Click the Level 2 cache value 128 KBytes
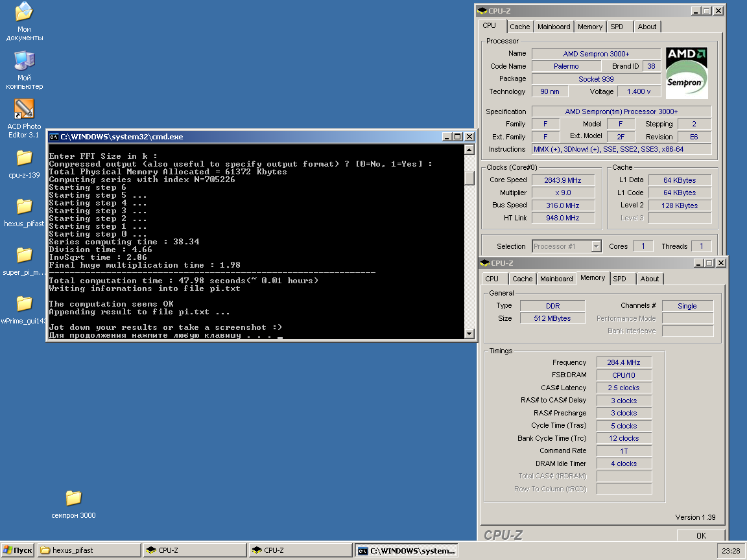The image size is (747, 560). coord(680,205)
